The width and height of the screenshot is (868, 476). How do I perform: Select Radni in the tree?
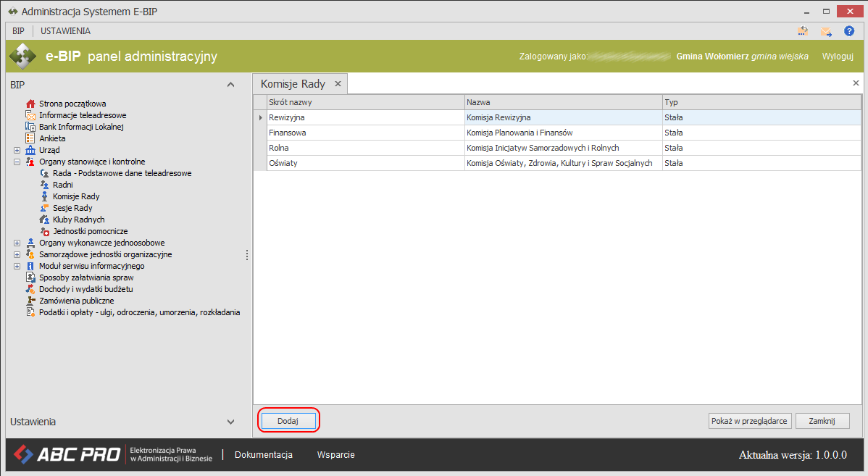(62, 185)
